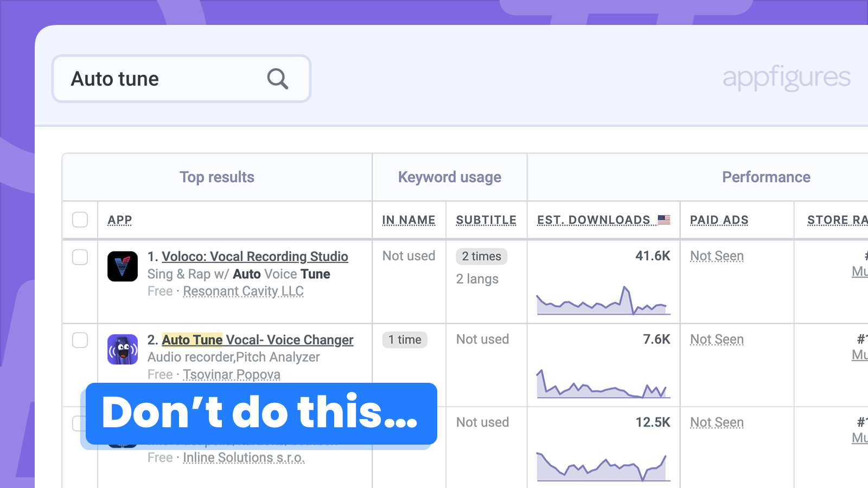The width and height of the screenshot is (868, 488).
Task: Click the US flag beside Est. Downloads
Action: [x=664, y=220]
